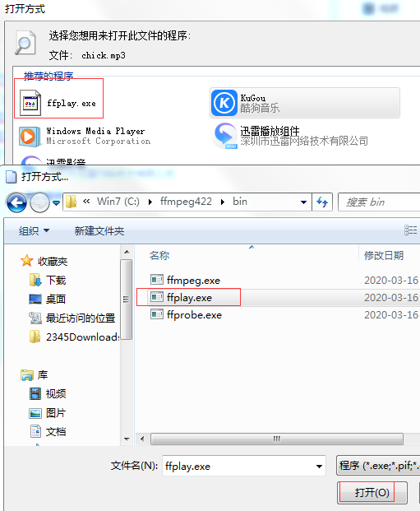The width and height of the screenshot is (420, 511).
Task: Click the refresh button beside address bar
Action: point(322,202)
